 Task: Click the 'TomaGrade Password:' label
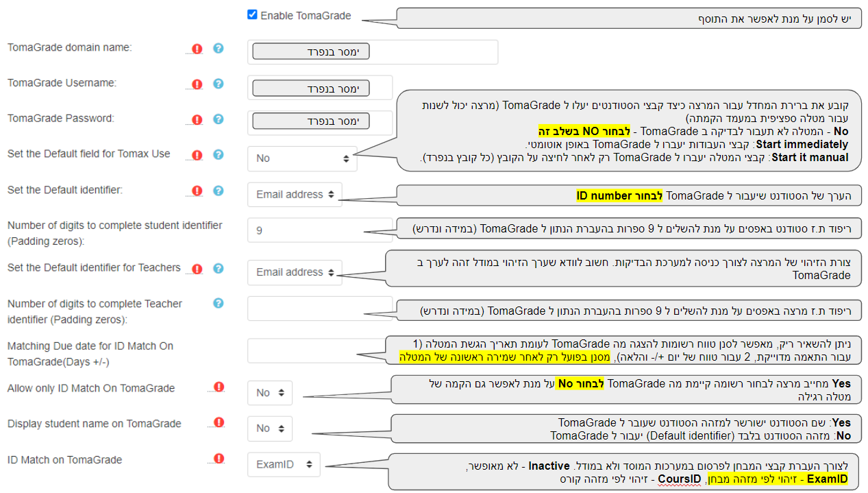[61, 119]
